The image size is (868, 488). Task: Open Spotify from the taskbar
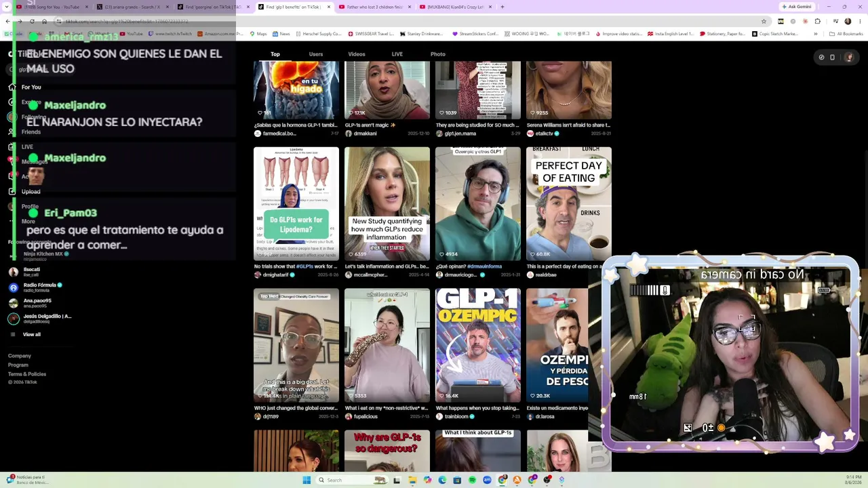click(472, 480)
